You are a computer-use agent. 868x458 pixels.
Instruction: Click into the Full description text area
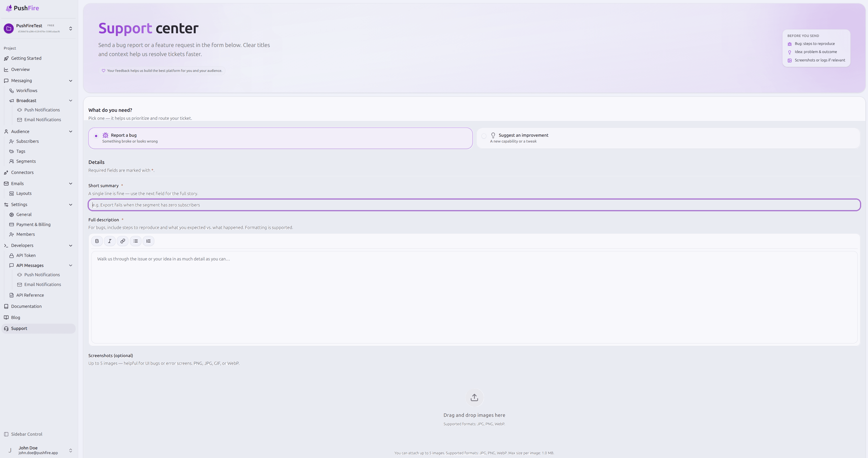click(474, 297)
